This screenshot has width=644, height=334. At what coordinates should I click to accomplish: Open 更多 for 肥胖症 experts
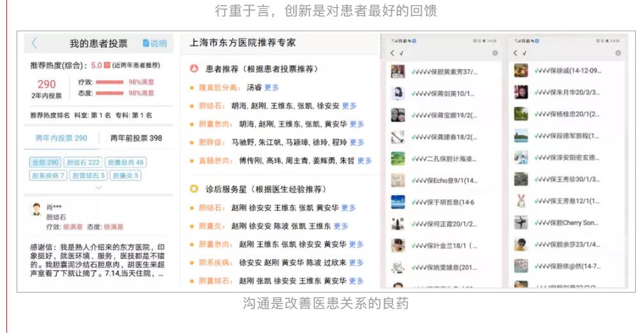pos(357,142)
